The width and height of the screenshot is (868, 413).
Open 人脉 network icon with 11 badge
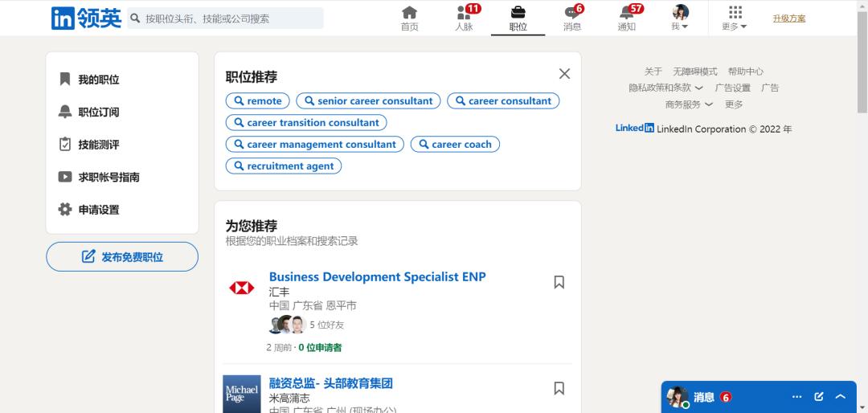click(x=464, y=18)
